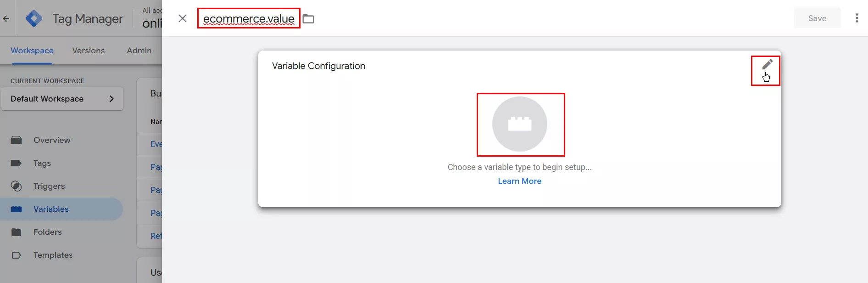
Task: Navigate to Templates in the sidebar
Action: tap(53, 255)
